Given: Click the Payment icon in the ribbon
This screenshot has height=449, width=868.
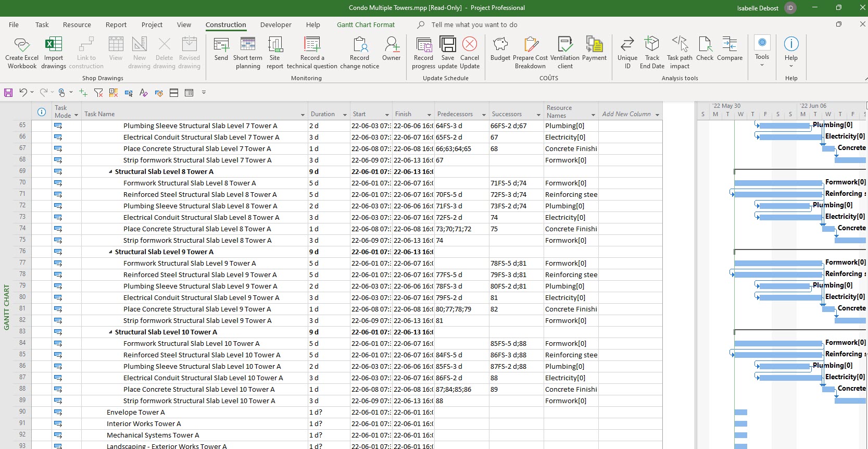Looking at the screenshot, I should pos(594,45).
